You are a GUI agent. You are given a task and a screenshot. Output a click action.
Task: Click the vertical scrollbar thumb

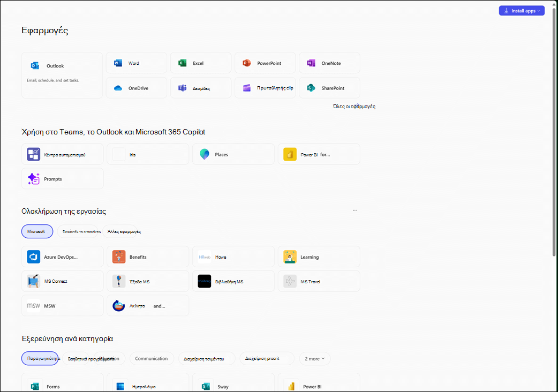pos(554,132)
